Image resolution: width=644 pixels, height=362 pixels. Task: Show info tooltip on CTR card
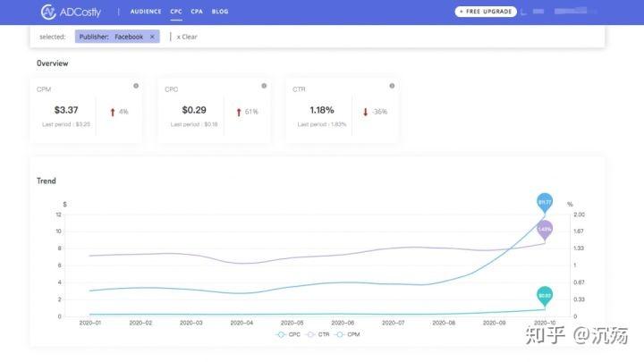coord(392,86)
